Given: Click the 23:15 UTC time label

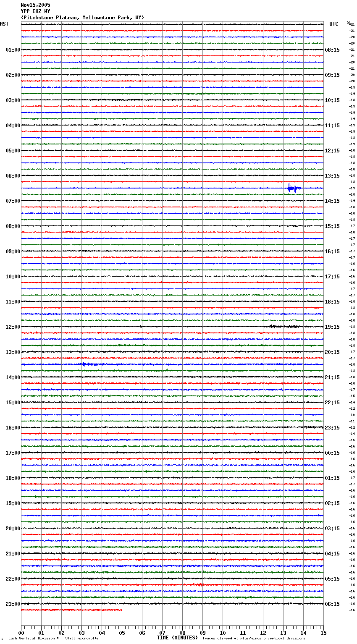Looking at the screenshot, I should tap(332, 428).
